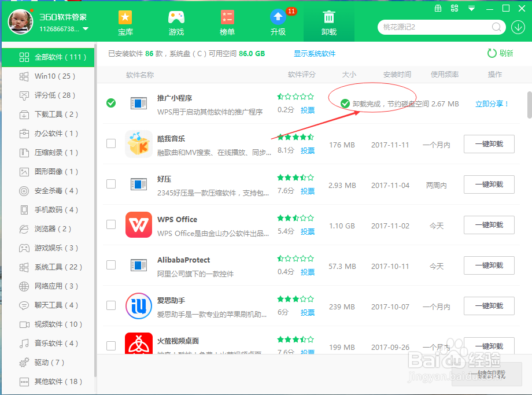Select Win10 (25) category
The width and height of the screenshot is (532, 395).
pyautogui.click(x=48, y=76)
